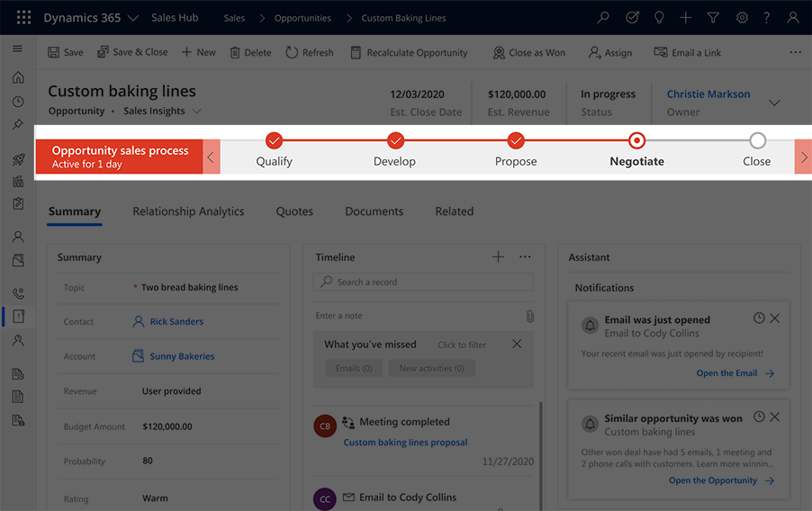Open contact Rick Sanders

tap(176, 321)
